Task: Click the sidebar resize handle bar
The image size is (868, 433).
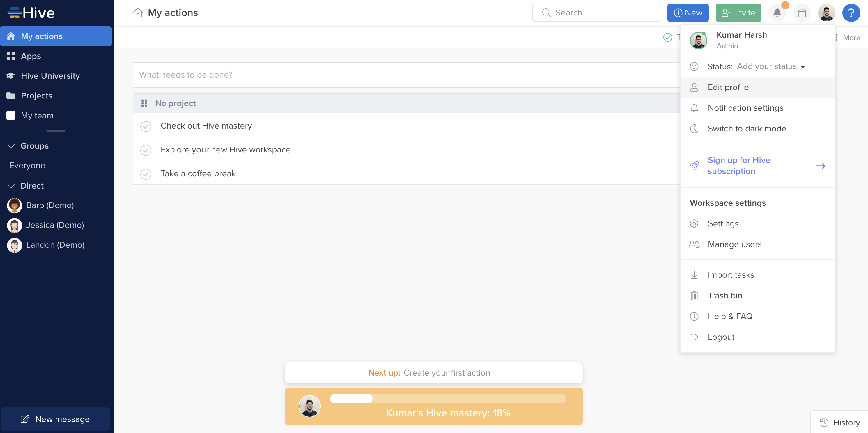Action: 56,131
